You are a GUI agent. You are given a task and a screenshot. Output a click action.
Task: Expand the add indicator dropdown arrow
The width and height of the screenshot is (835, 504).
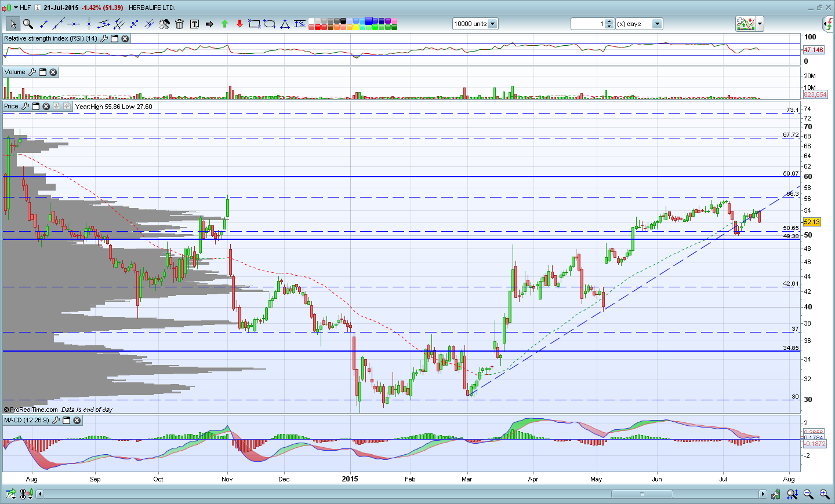[760, 24]
